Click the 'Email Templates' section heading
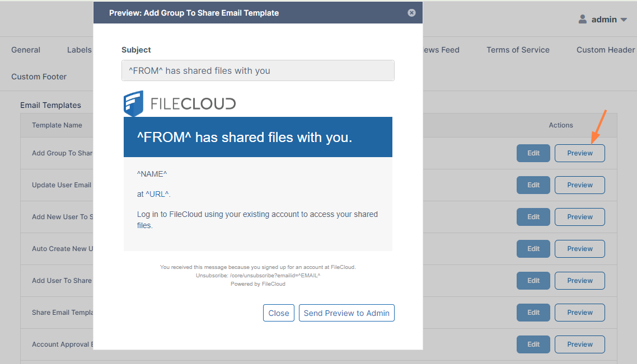The height and width of the screenshot is (364, 637). coord(51,105)
